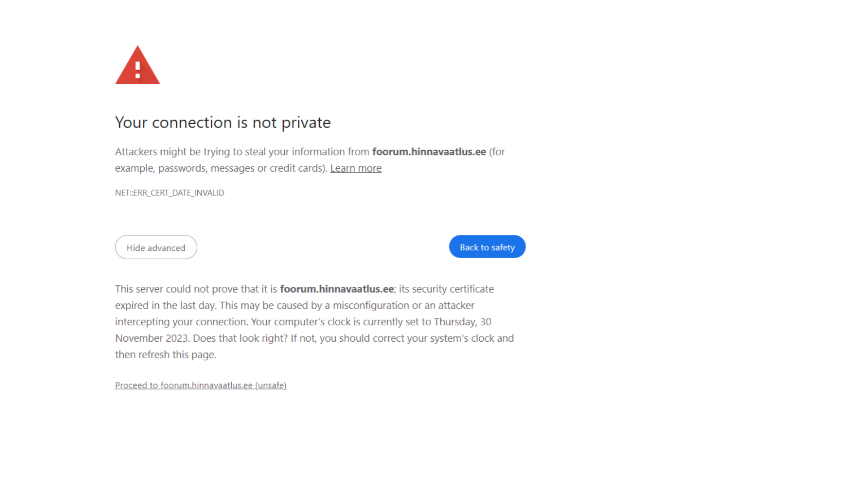Click "intercepting your connection" phrase
Viewport: 868px width, 488px height.
point(181,322)
